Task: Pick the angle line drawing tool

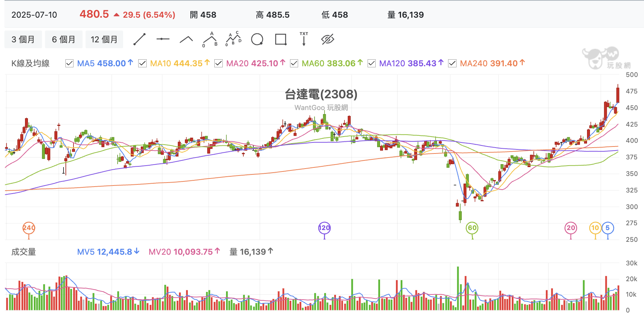Action: tap(186, 39)
